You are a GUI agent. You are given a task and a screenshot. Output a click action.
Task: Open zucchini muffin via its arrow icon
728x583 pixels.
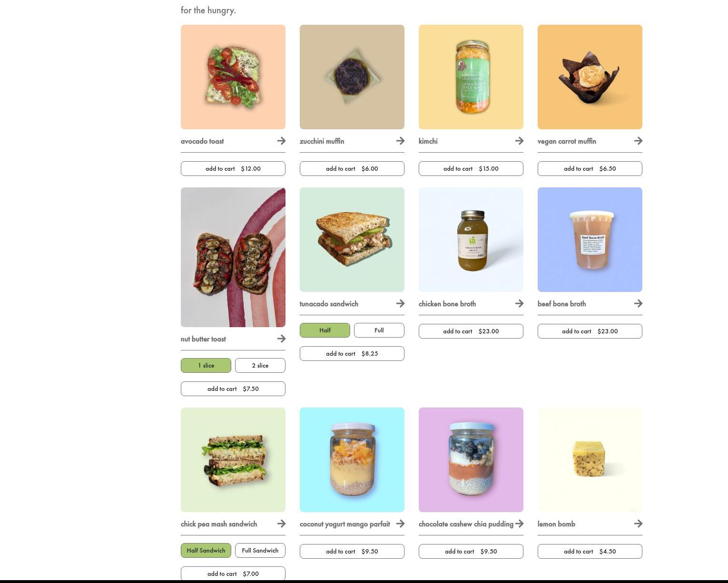point(400,141)
